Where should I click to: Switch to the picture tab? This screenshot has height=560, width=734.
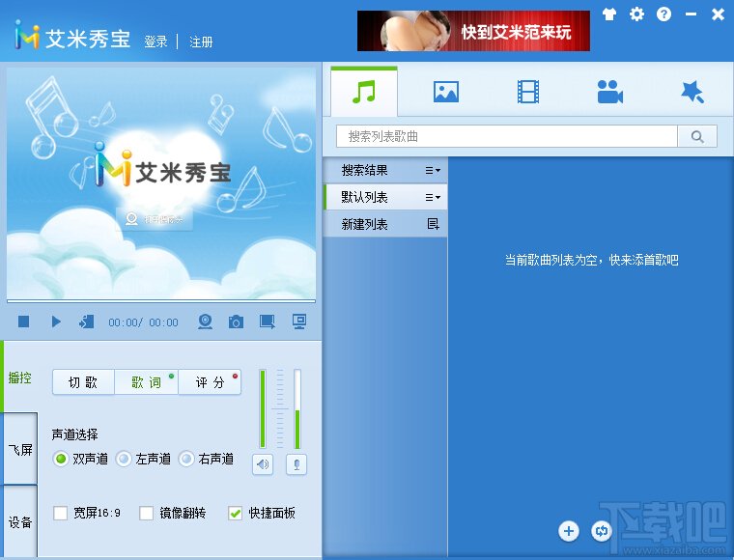point(445,92)
